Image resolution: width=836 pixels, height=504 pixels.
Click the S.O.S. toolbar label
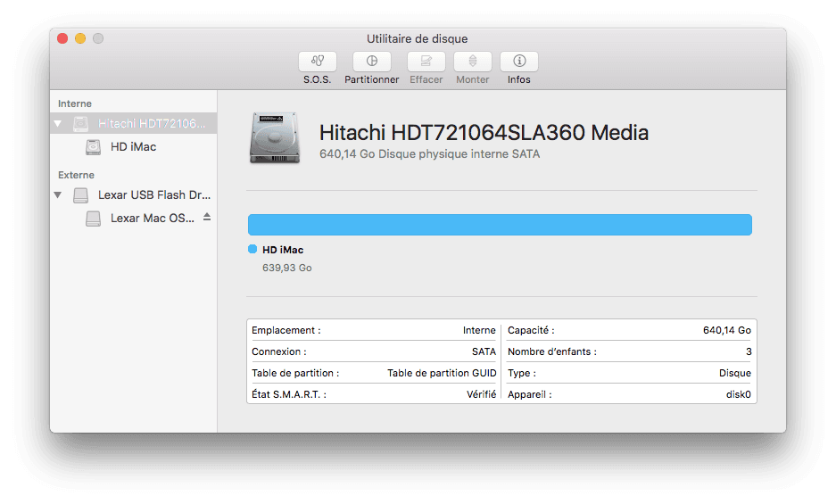coord(318,79)
